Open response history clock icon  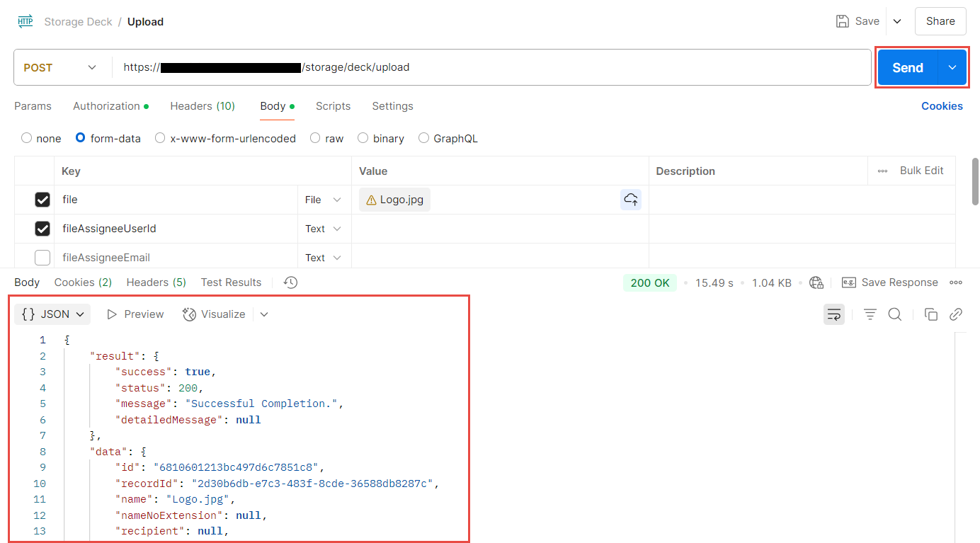(x=290, y=282)
